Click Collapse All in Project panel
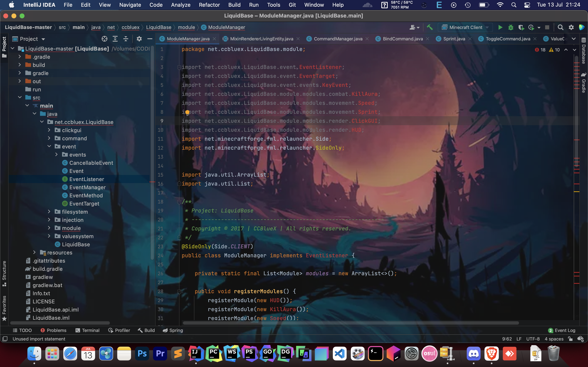The width and height of the screenshot is (588, 367). pyautogui.click(x=126, y=39)
